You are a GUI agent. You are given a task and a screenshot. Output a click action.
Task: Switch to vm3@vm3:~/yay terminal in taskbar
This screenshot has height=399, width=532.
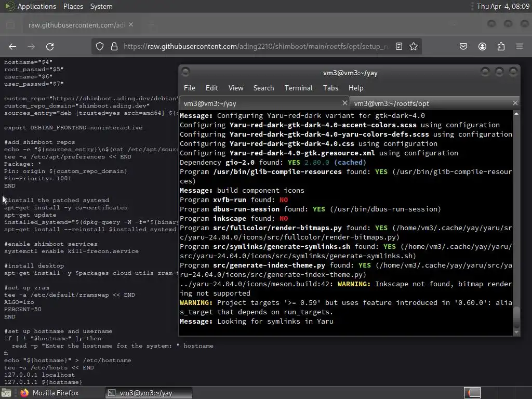(x=149, y=393)
